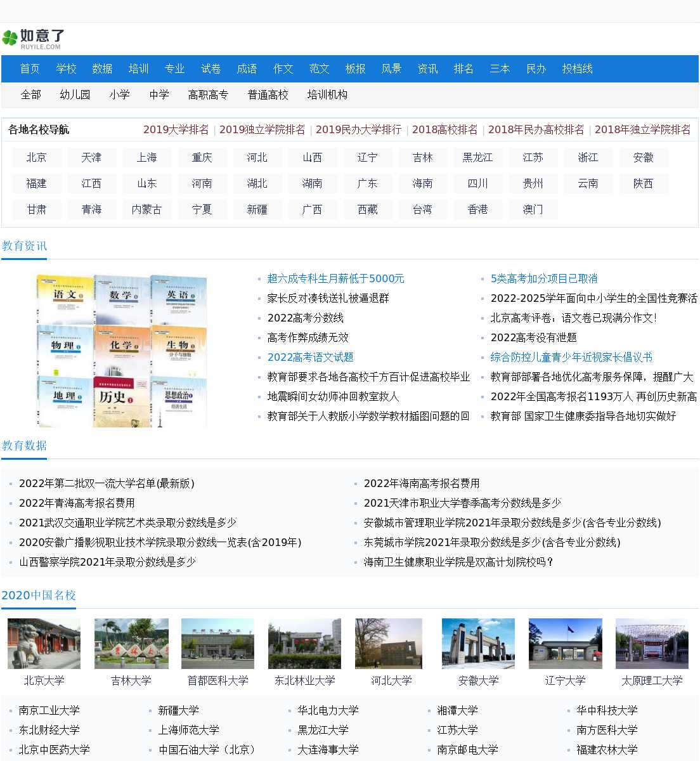The image size is (700, 761).
Task: Open the 2018年民办高校排名 link
Action: (x=536, y=129)
